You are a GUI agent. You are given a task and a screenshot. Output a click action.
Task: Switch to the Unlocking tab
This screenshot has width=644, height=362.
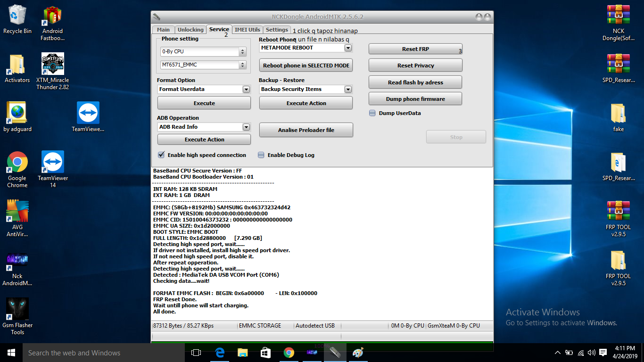click(190, 30)
